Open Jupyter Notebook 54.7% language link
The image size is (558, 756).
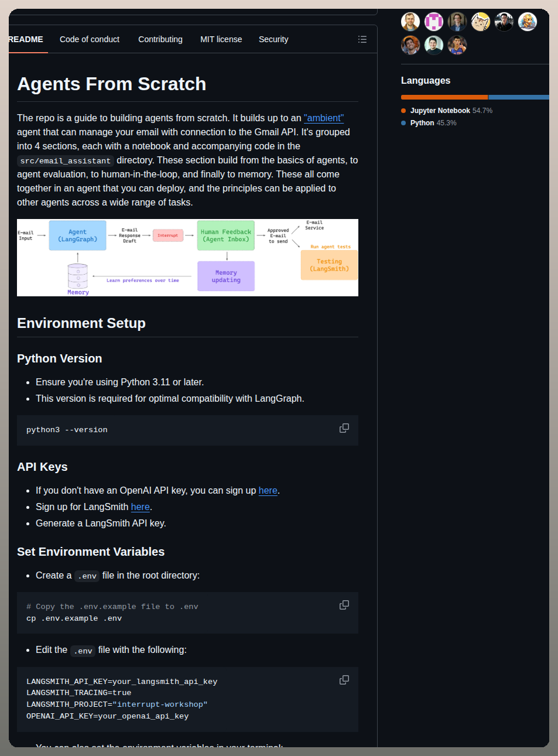point(447,111)
